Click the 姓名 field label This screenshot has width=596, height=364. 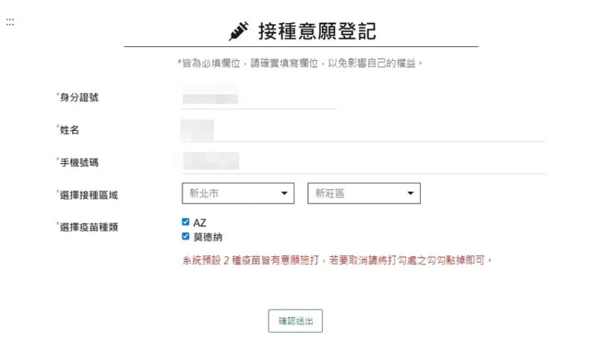click(x=69, y=130)
